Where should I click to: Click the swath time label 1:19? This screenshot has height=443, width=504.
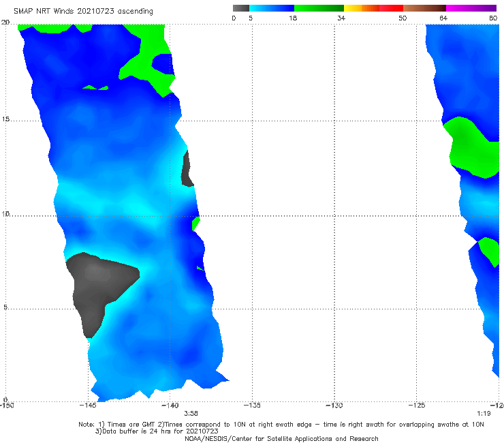point(484,414)
